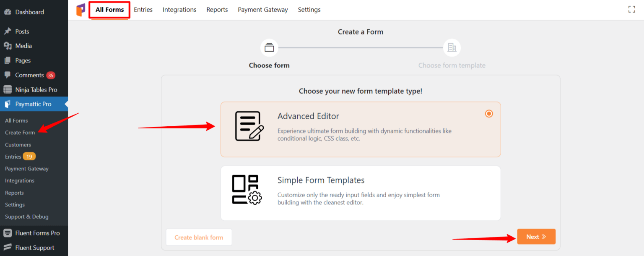Click the Ninja Tables Pro sidebar icon

point(8,89)
